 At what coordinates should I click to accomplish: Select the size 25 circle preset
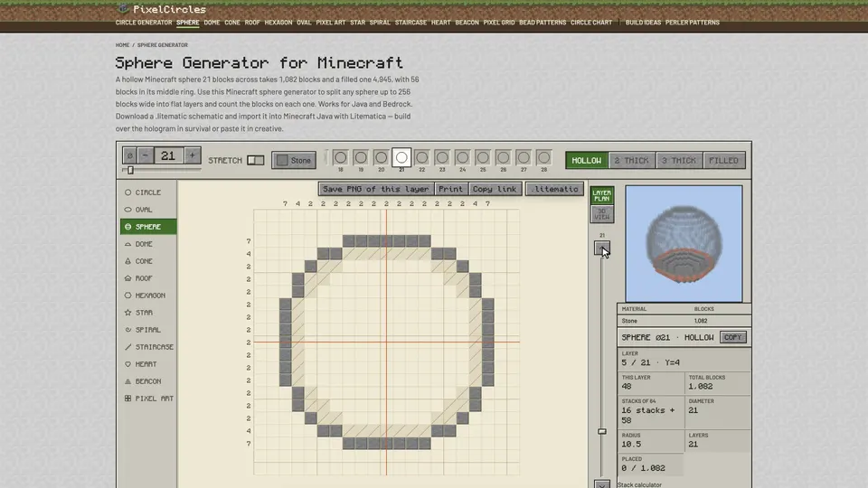(x=483, y=157)
